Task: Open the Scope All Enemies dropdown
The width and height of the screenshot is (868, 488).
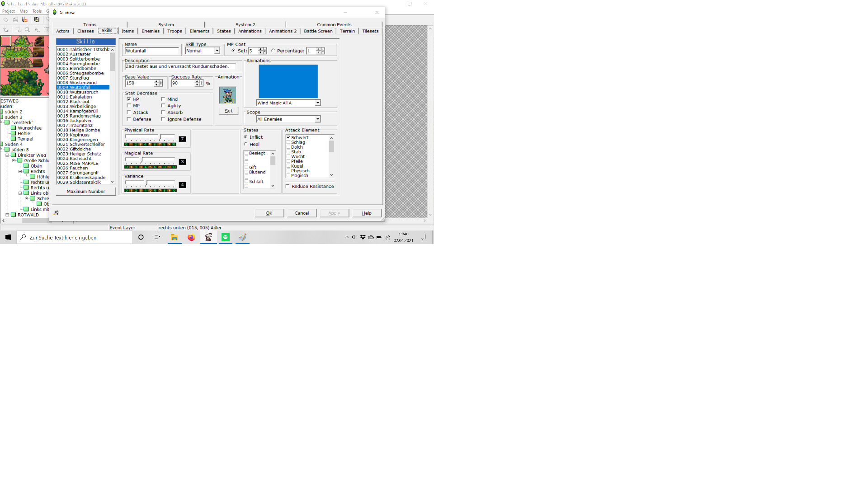Action: click(318, 119)
